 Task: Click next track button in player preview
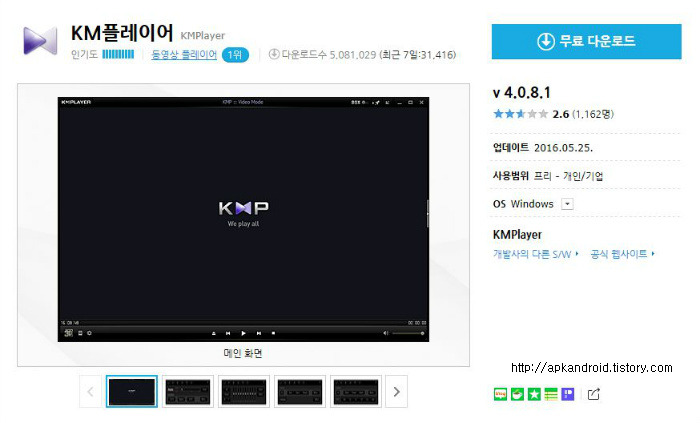258,333
